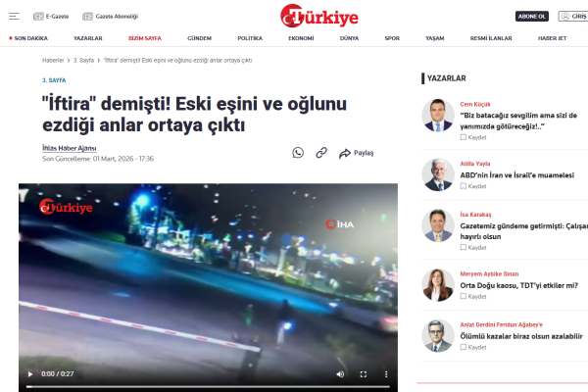The width and height of the screenshot is (588, 392).
Task: Open the GÜNDEM menu item
Action: click(200, 38)
